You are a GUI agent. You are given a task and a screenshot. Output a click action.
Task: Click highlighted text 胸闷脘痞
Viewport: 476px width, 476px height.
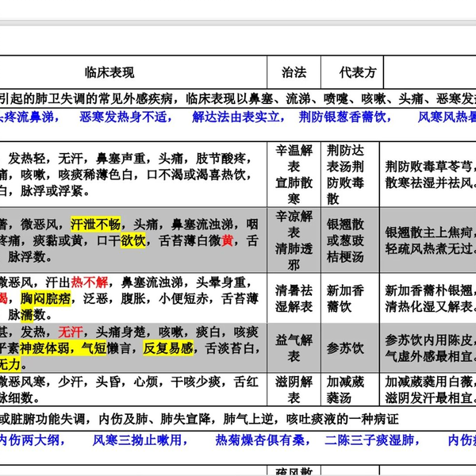click(x=46, y=298)
